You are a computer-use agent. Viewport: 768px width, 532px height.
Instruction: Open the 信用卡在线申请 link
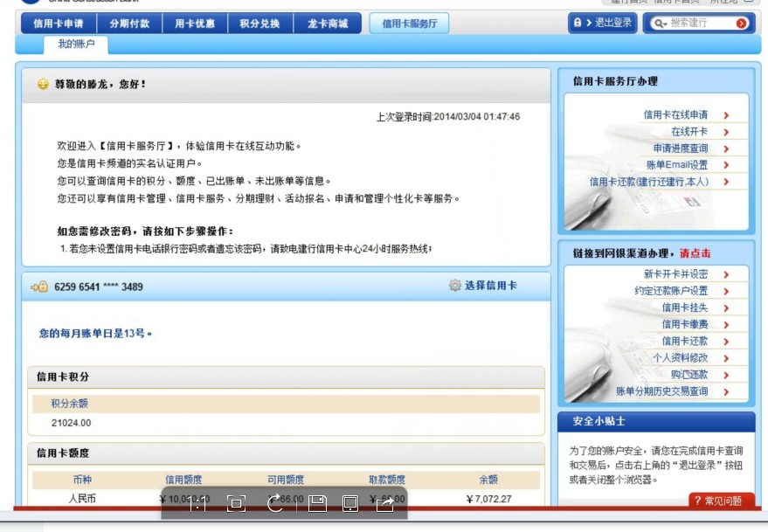pos(675,114)
